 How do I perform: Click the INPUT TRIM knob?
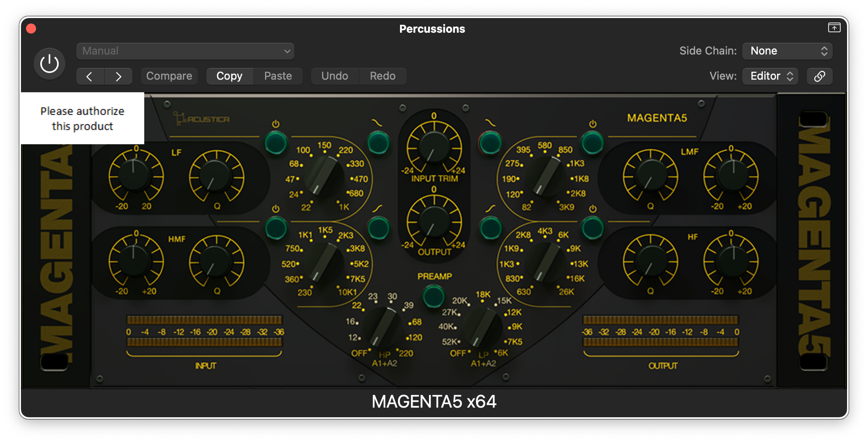pyautogui.click(x=434, y=148)
